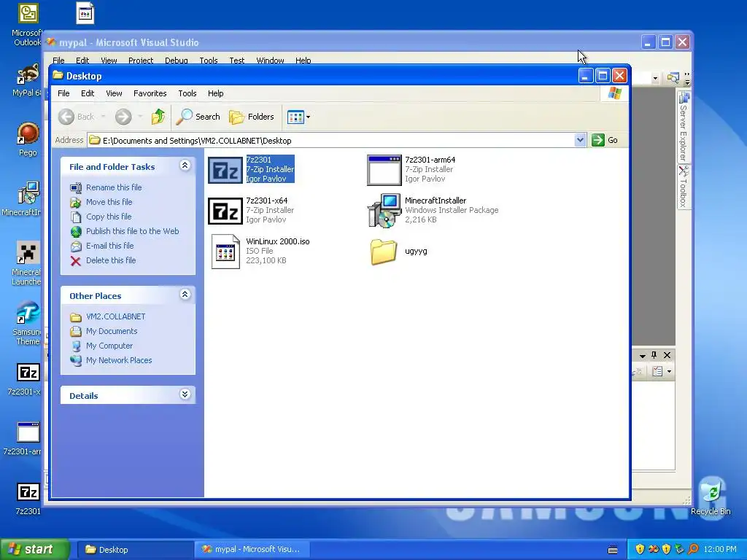Open the Help menu in Desktop window
Viewport: 747px width, 560px height.
(x=215, y=93)
